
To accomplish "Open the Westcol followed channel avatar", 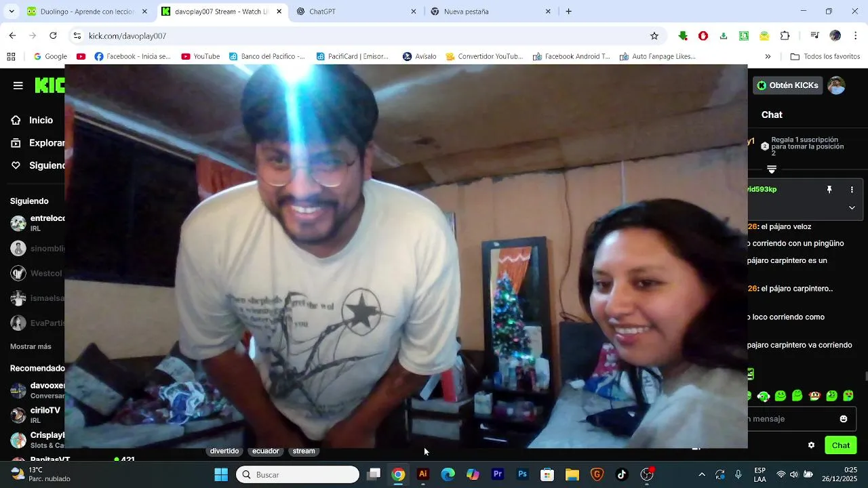I will 18,273.
